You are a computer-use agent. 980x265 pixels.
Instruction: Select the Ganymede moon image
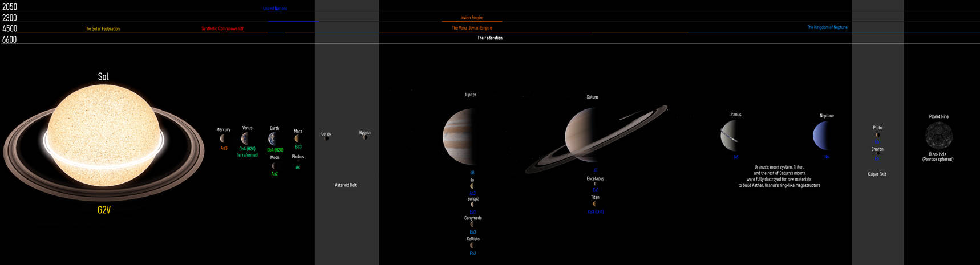(x=472, y=225)
